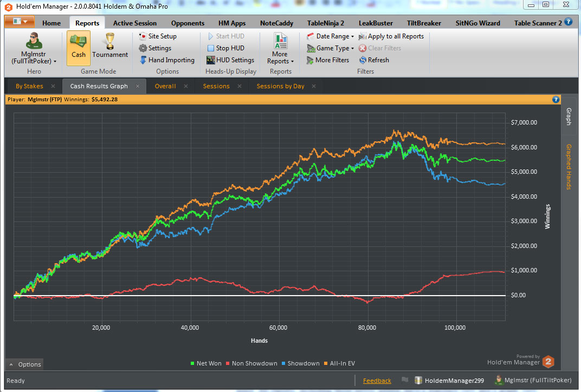
Task: Switch to the By Stakes report tab
Action: tap(29, 86)
